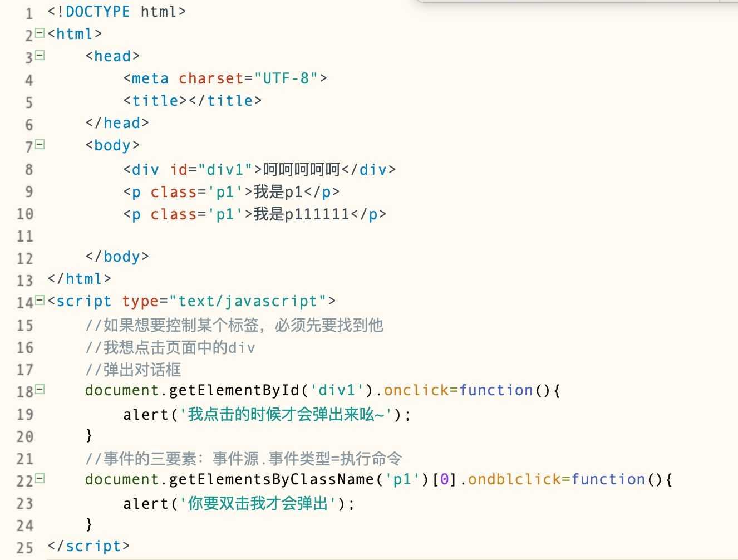Collapse the head tag fold on line 3
The width and height of the screenshot is (738, 560).
(40, 55)
